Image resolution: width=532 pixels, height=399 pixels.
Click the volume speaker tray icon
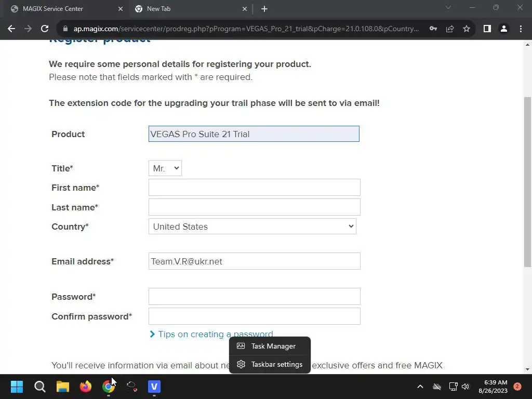pyautogui.click(x=465, y=387)
